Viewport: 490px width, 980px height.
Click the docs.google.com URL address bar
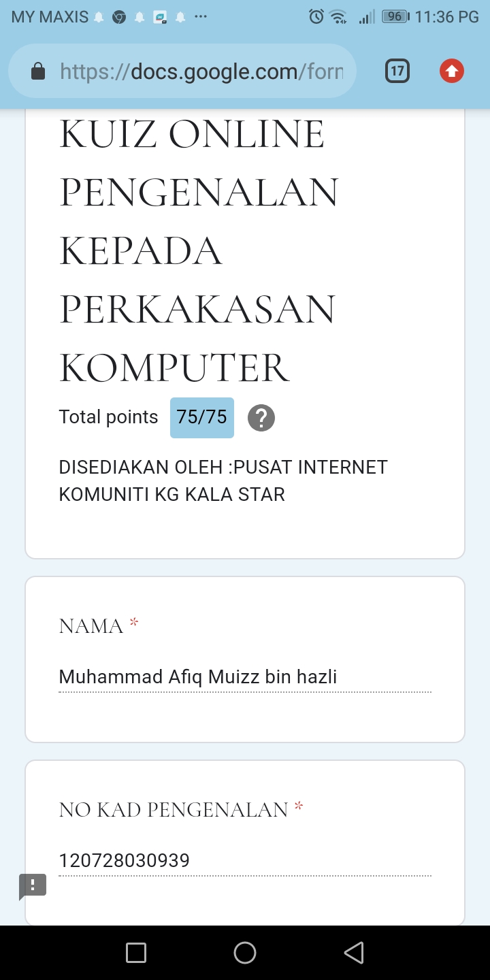201,71
